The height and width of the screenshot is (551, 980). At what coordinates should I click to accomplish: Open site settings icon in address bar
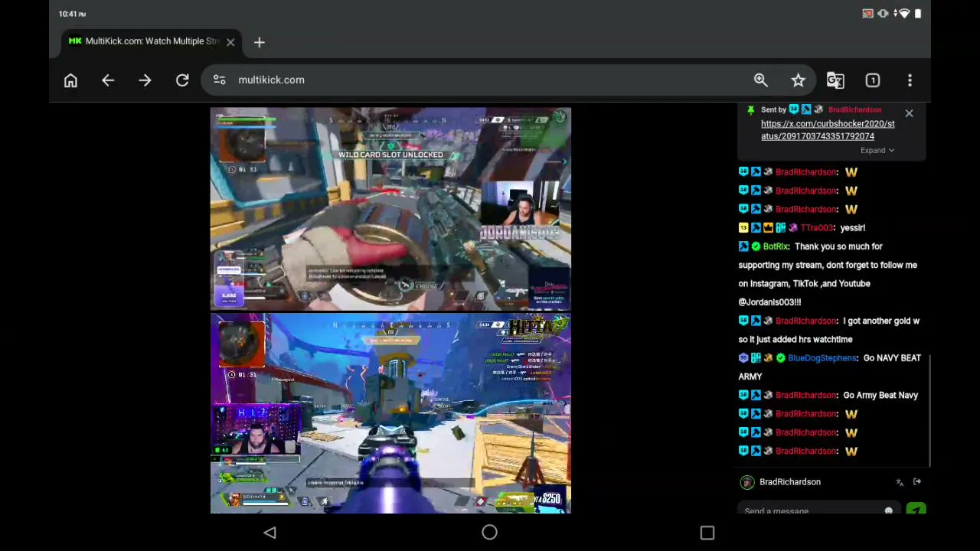click(220, 80)
